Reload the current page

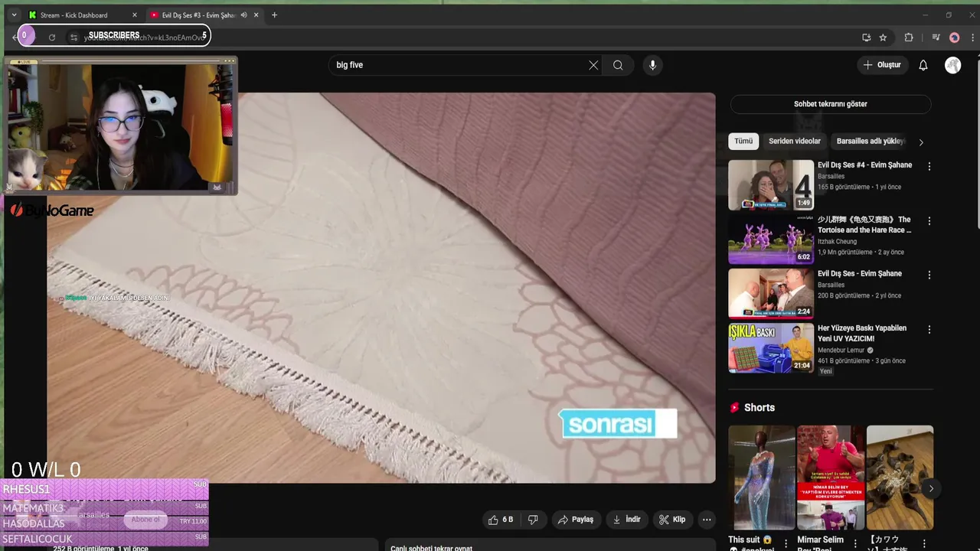click(x=52, y=37)
